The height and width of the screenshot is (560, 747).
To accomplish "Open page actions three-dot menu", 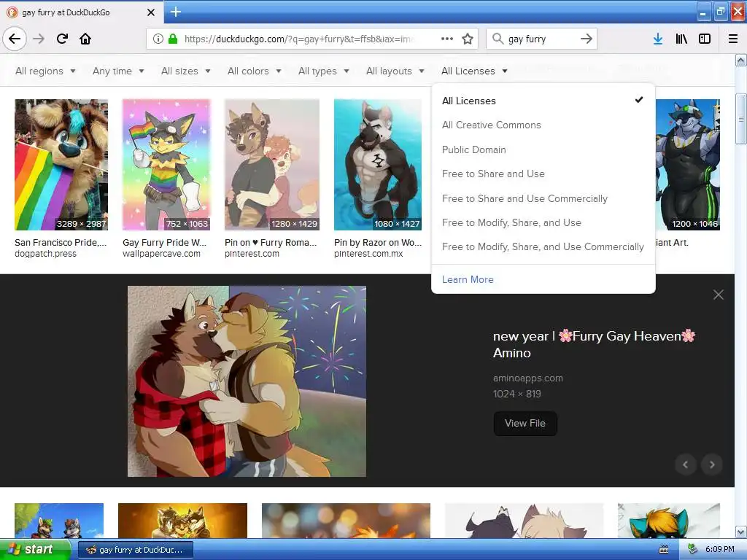I will [x=447, y=39].
